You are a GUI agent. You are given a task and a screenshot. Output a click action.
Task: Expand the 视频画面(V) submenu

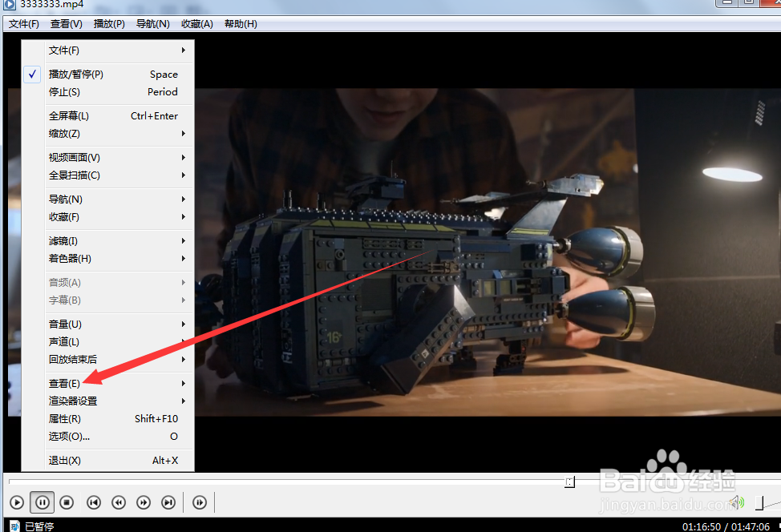pos(107,157)
